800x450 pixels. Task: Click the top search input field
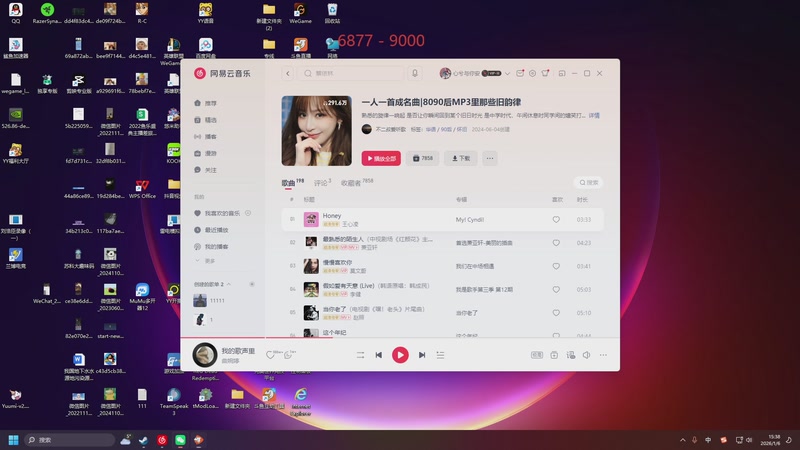click(351, 73)
